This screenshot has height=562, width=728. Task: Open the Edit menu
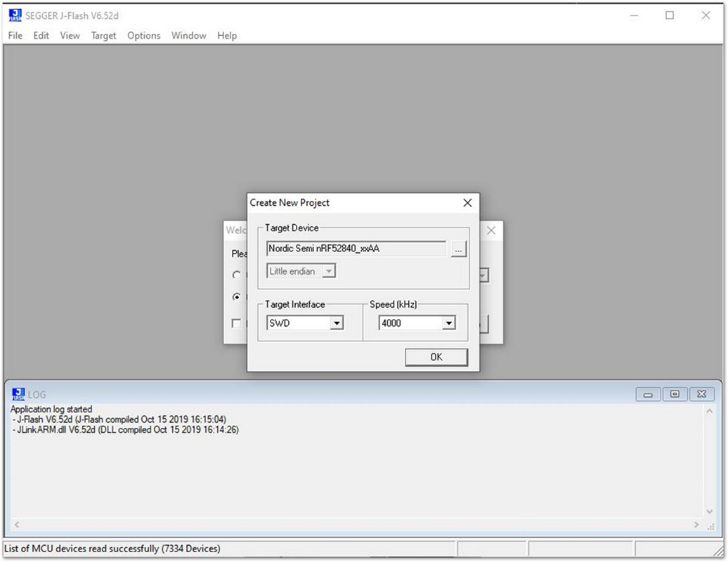[x=41, y=36]
